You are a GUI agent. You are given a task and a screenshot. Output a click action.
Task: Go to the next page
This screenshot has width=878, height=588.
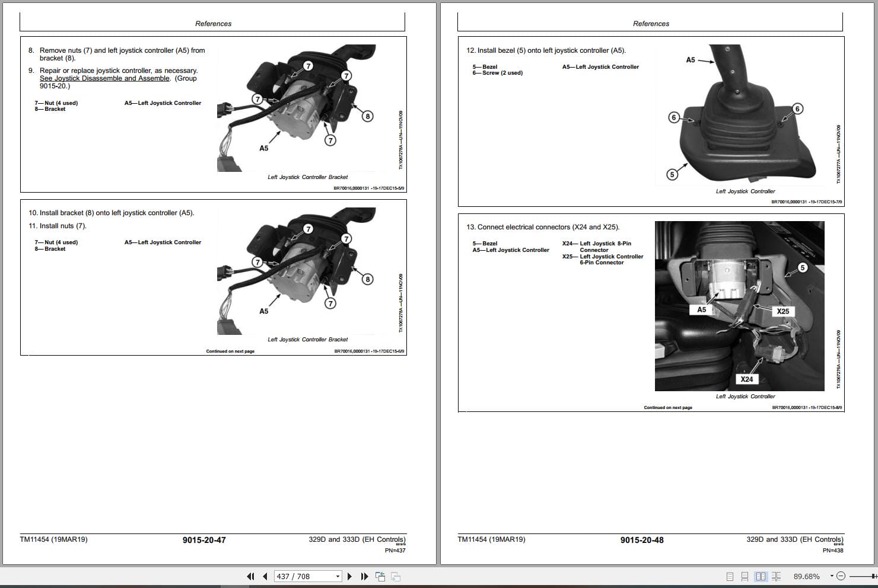pyautogui.click(x=349, y=576)
